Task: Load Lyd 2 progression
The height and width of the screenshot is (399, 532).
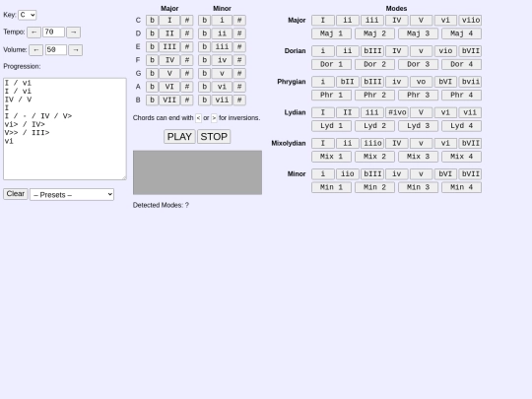Action: pyautogui.click(x=375, y=126)
